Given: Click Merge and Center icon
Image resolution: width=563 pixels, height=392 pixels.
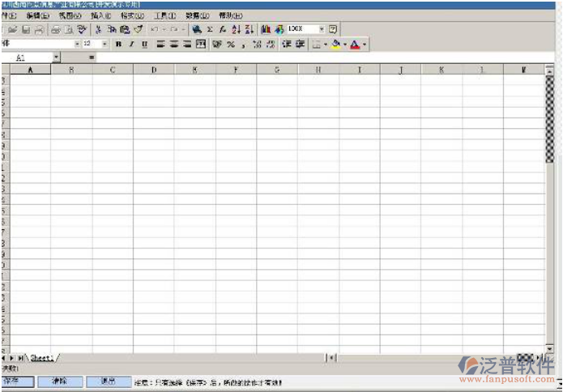Looking at the screenshot, I should coord(201,45).
